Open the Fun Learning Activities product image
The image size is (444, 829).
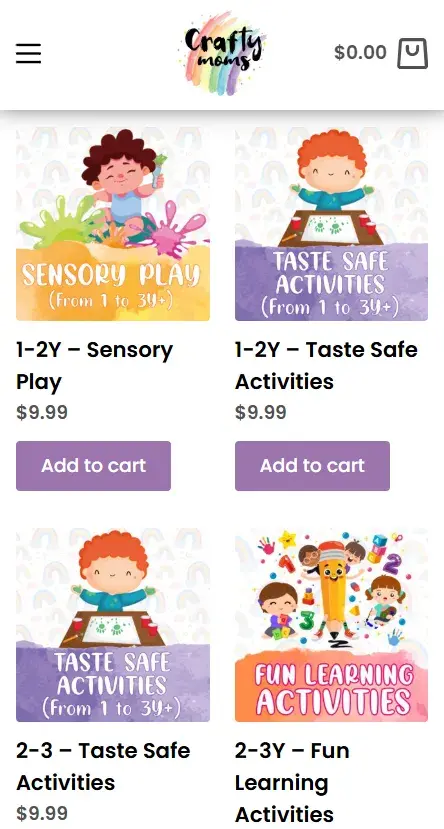coord(331,625)
